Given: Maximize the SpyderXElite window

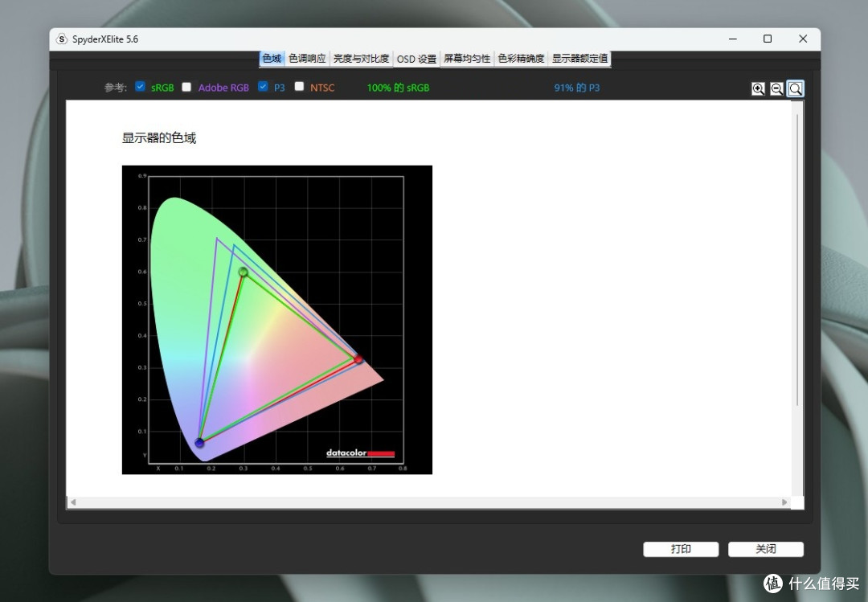Looking at the screenshot, I should 768,39.
